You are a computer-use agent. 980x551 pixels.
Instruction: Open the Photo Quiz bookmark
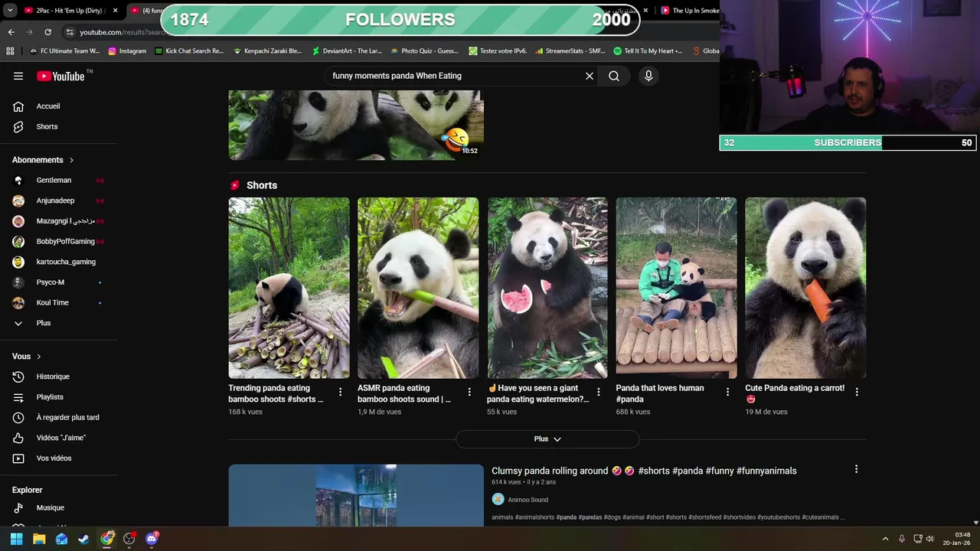(x=424, y=51)
